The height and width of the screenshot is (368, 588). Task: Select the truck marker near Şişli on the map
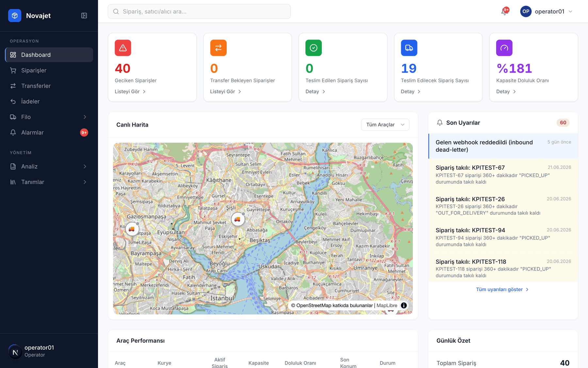[x=238, y=219]
